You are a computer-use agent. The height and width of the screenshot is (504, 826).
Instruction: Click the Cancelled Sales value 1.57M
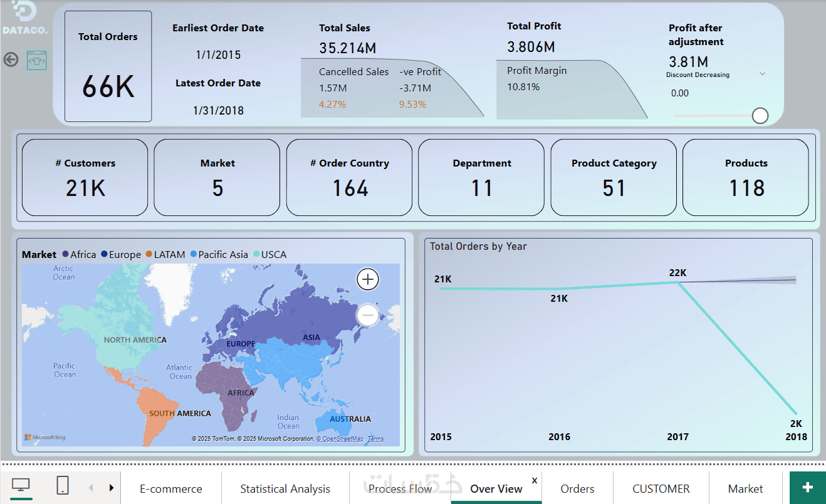pyautogui.click(x=333, y=88)
